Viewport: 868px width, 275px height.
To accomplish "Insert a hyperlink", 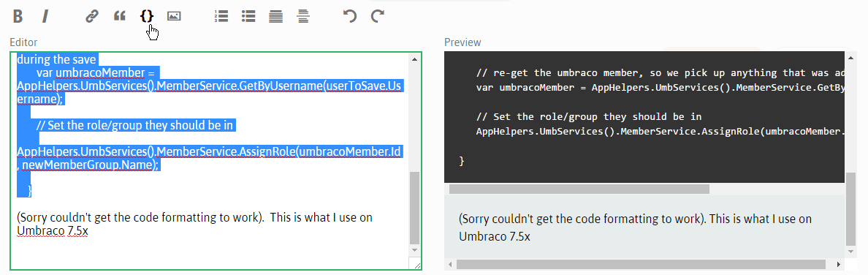I will pos(91,16).
